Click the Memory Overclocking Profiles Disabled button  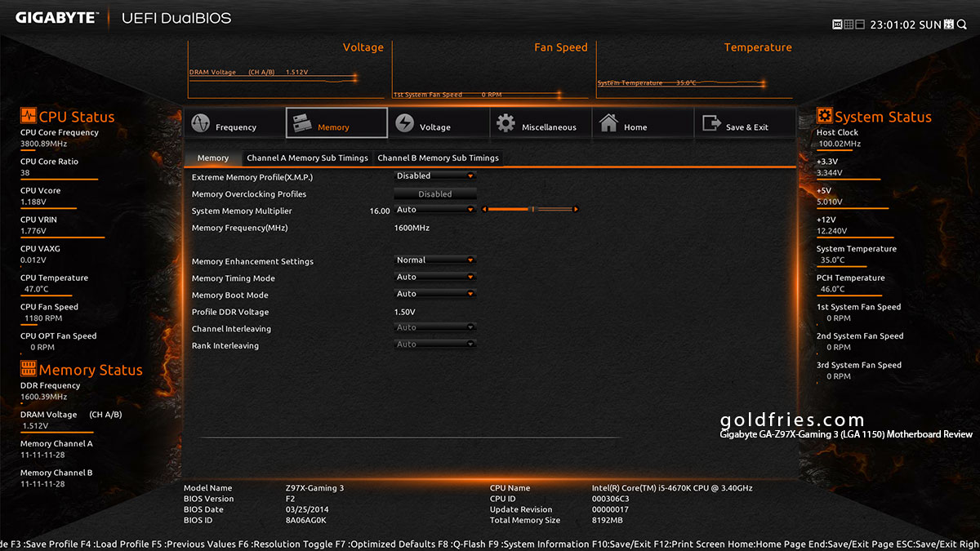coord(434,194)
